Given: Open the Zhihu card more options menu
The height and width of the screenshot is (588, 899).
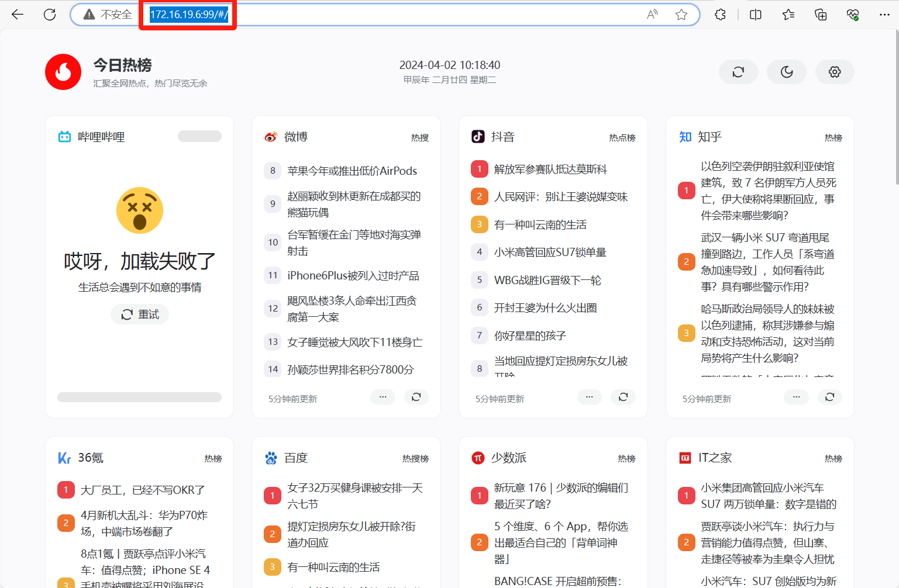Looking at the screenshot, I should (x=796, y=397).
